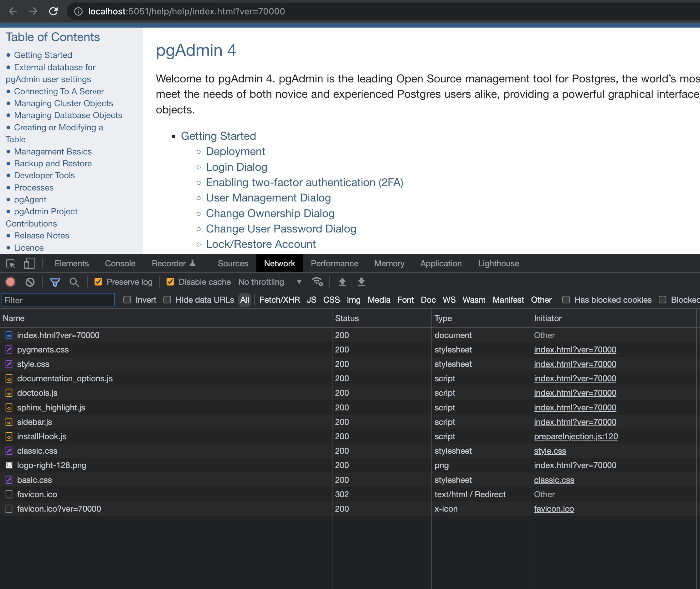Image resolution: width=700 pixels, height=589 pixels.
Task: Open the Login Dialog help link
Action: tap(237, 167)
